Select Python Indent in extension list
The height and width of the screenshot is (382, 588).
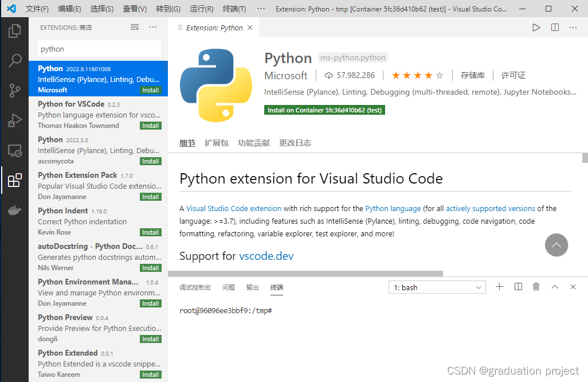[x=98, y=221]
